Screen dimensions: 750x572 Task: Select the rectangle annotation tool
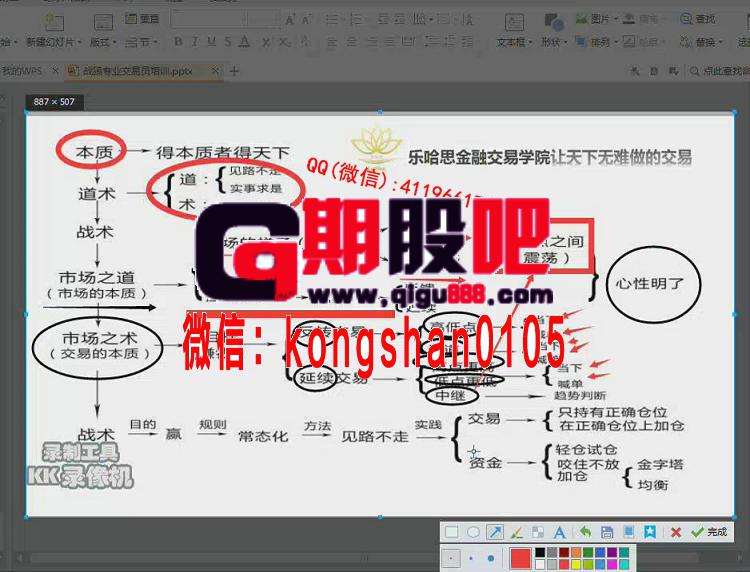tap(452, 532)
